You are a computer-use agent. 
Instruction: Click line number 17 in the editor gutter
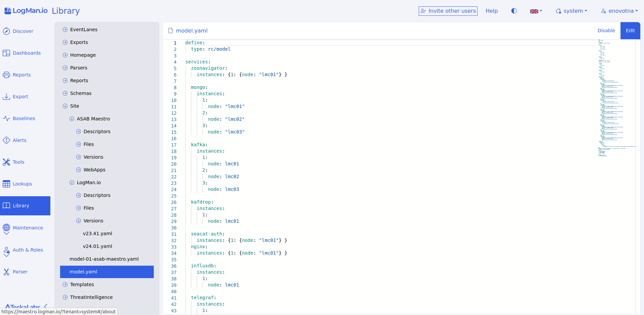click(174, 145)
